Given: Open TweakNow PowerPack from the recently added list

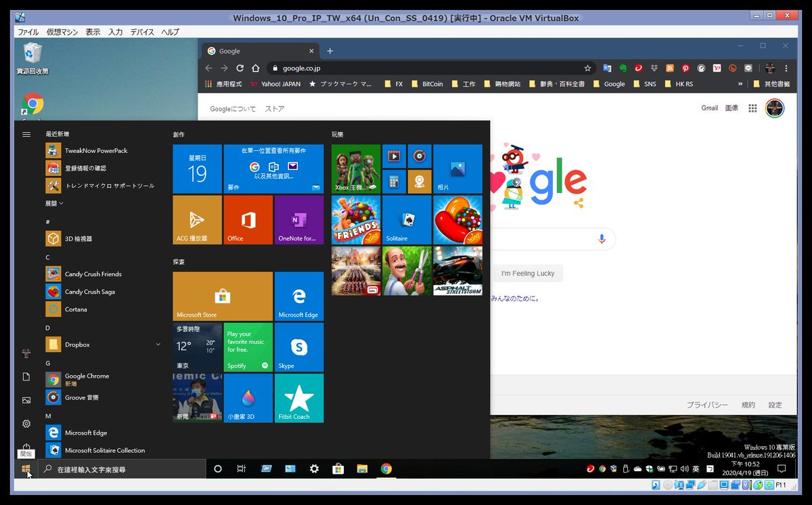Looking at the screenshot, I should tap(103, 150).
